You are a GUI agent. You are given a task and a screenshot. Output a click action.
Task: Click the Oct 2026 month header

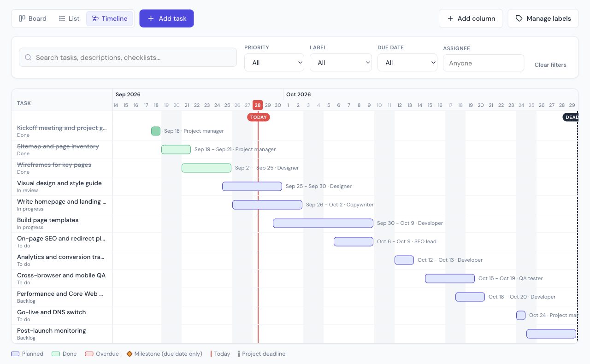click(299, 94)
